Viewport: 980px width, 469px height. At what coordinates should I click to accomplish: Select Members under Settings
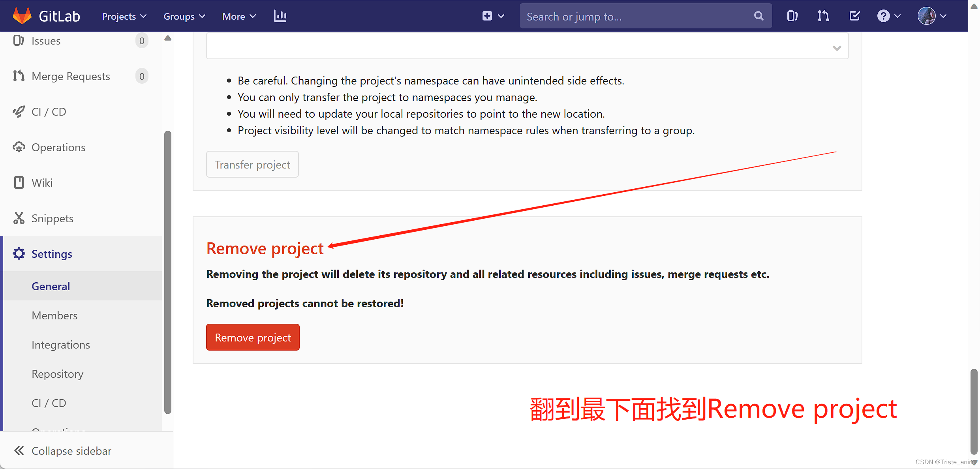(x=54, y=315)
